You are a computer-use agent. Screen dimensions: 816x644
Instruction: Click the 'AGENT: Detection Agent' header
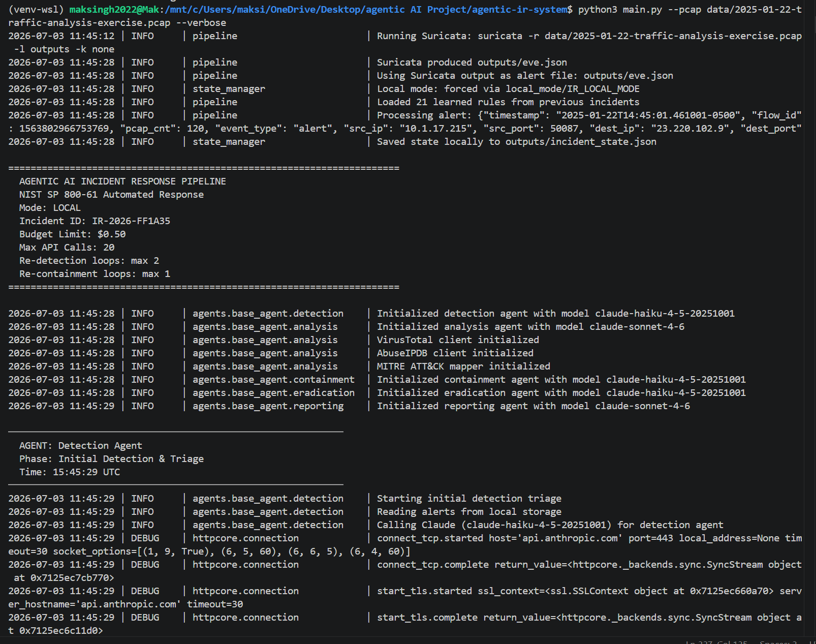(80, 446)
